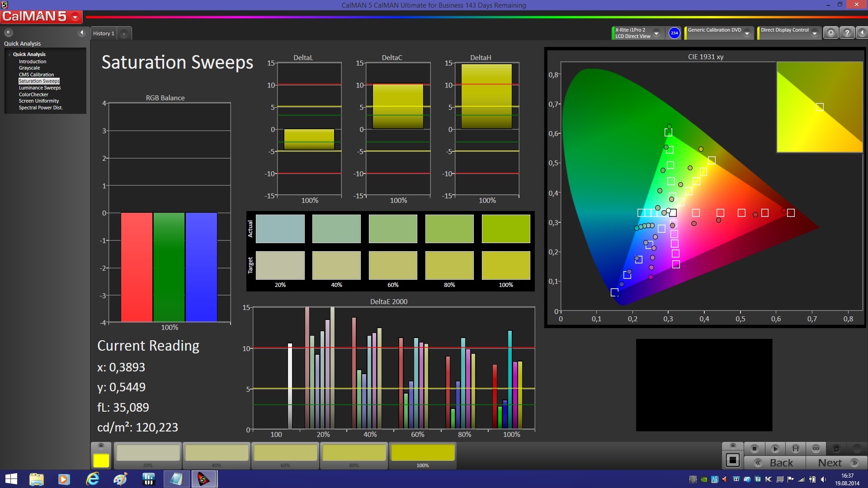Screen dimensions: 868x488
Task: Click the stop measurement icon
Action: coord(754,449)
